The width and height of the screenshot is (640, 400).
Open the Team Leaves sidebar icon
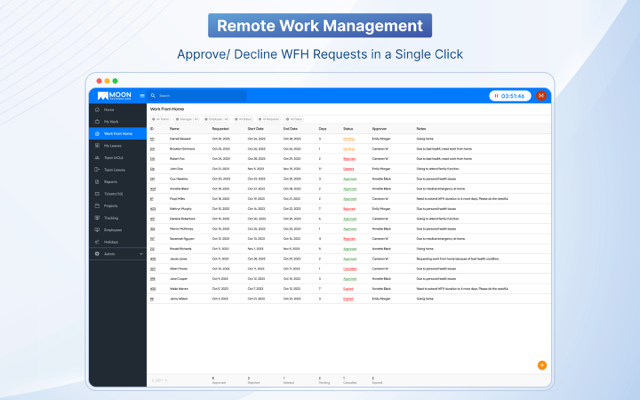coord(97,170)
